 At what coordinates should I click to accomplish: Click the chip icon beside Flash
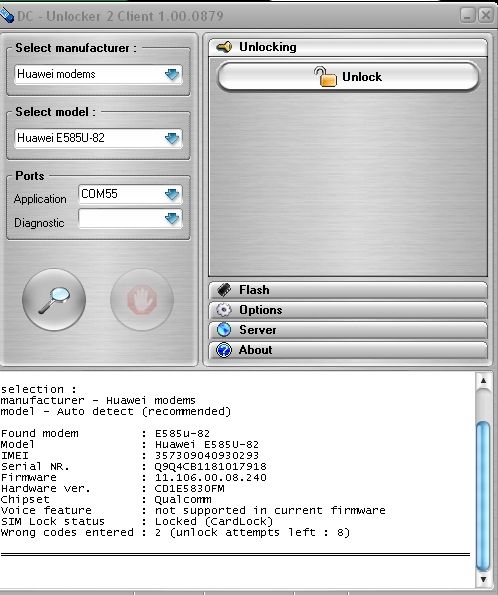pos(224,290)
